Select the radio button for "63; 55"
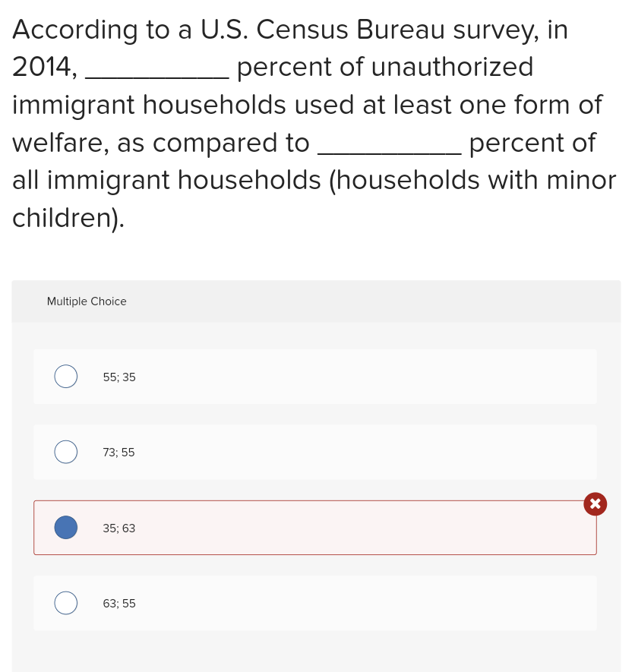This screenshot has width=635, height=672. [x=65, y=602]
